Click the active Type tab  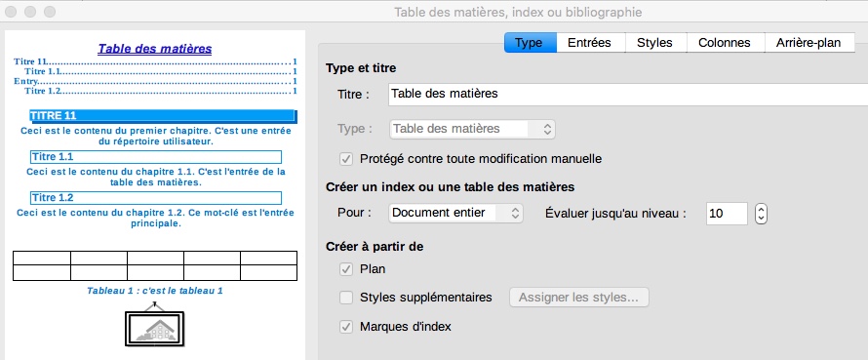(529, 43)
